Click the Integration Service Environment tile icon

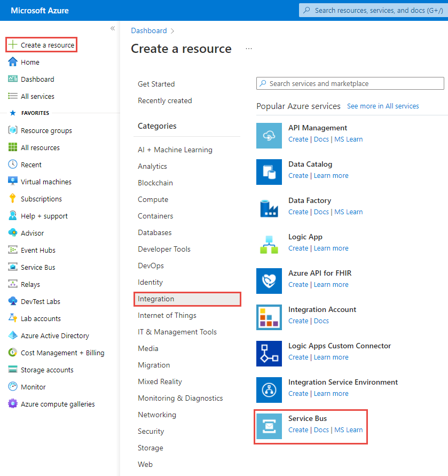tap(269, 390)
